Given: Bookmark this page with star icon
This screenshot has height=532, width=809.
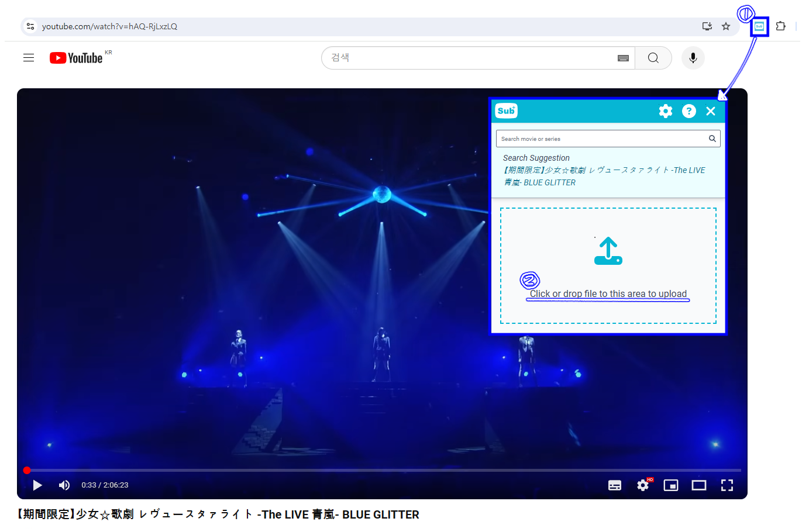Looking at the screenshot, I should [726, 26].
